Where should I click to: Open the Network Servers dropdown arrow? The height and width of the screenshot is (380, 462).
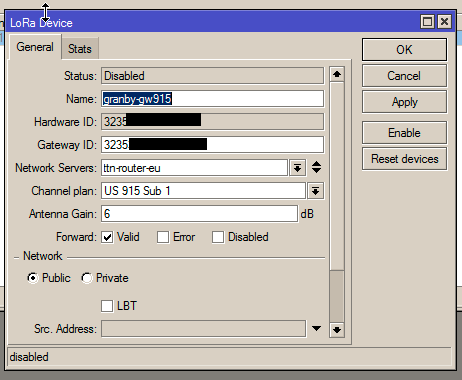pos(298,168)
